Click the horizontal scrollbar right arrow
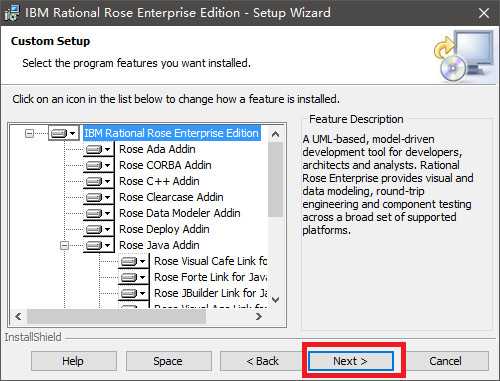 click(259, 316)
